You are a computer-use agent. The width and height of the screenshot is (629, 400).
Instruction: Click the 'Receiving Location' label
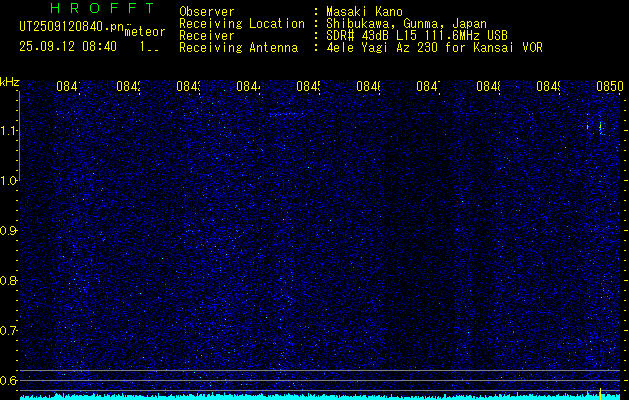[242, 24]
